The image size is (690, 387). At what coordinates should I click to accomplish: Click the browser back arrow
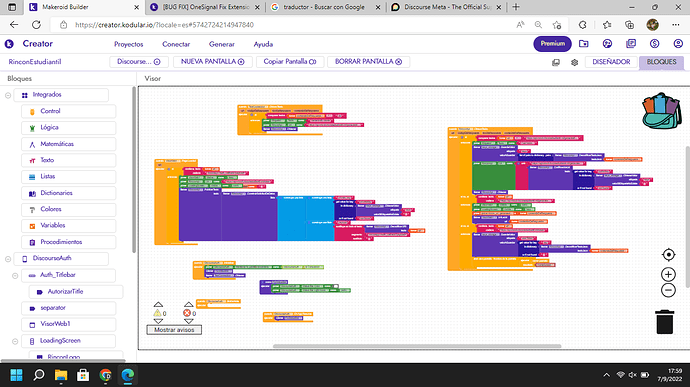(x=14, y=25)
